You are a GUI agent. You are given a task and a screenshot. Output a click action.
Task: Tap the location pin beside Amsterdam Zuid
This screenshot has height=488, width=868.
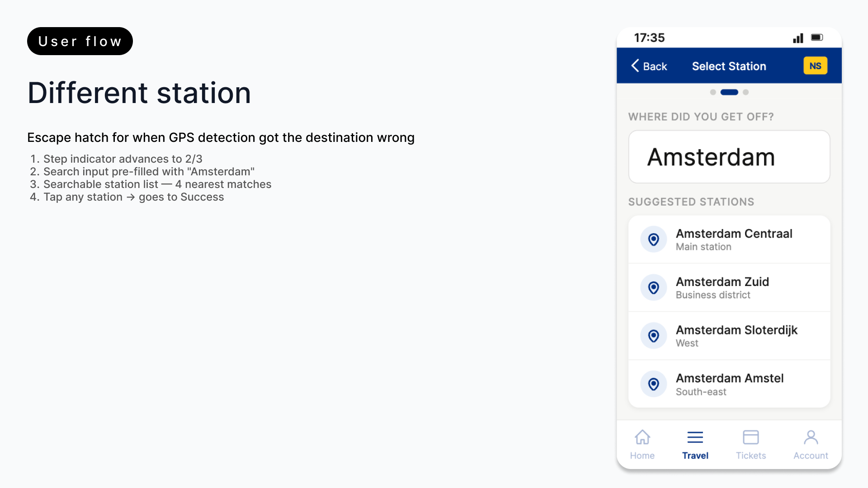coord(653,288)
